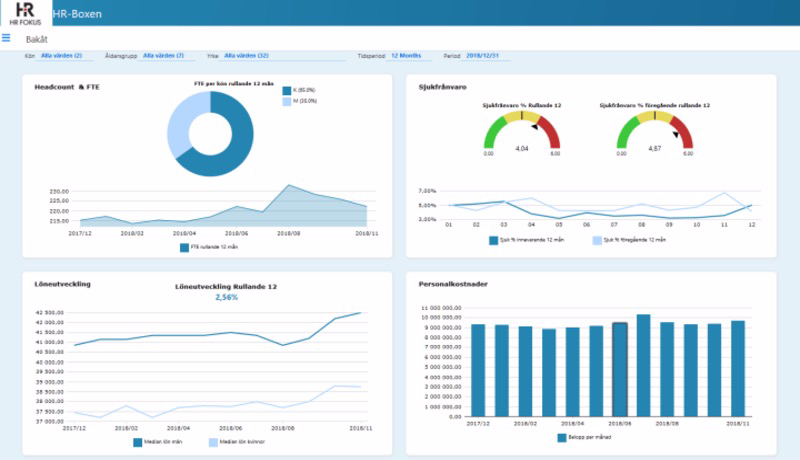Click the last Personalkostnader bar above 2018/11

(738, 369)
